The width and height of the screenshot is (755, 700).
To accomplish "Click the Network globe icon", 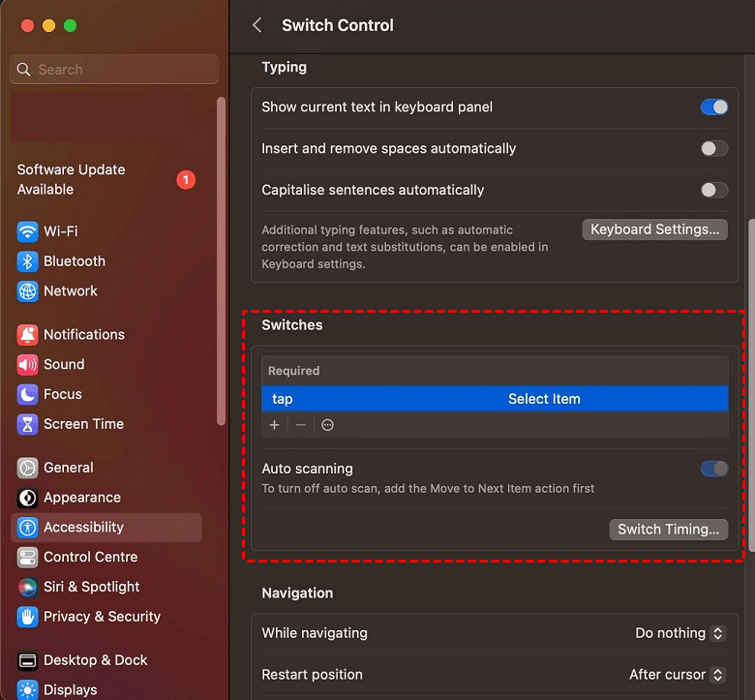I will 27,291.
